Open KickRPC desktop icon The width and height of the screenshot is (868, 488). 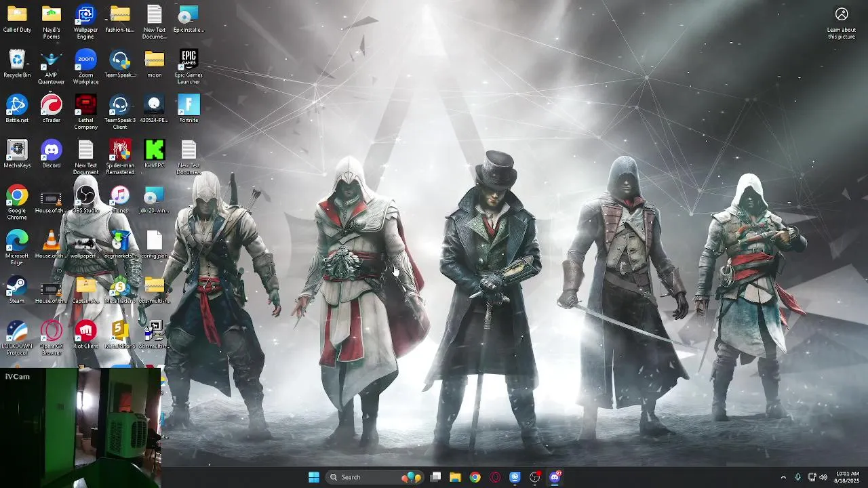(155, 155)
